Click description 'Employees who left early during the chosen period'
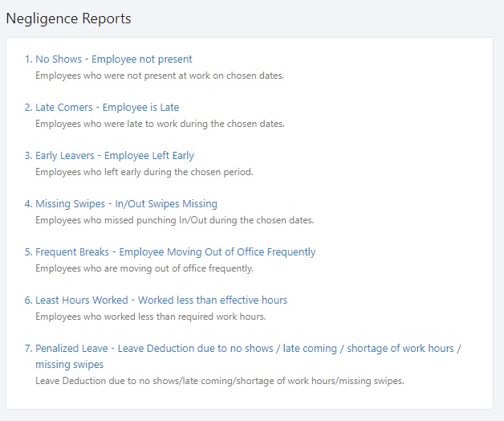Screen dimensions: 504x421 pos(144,172)
